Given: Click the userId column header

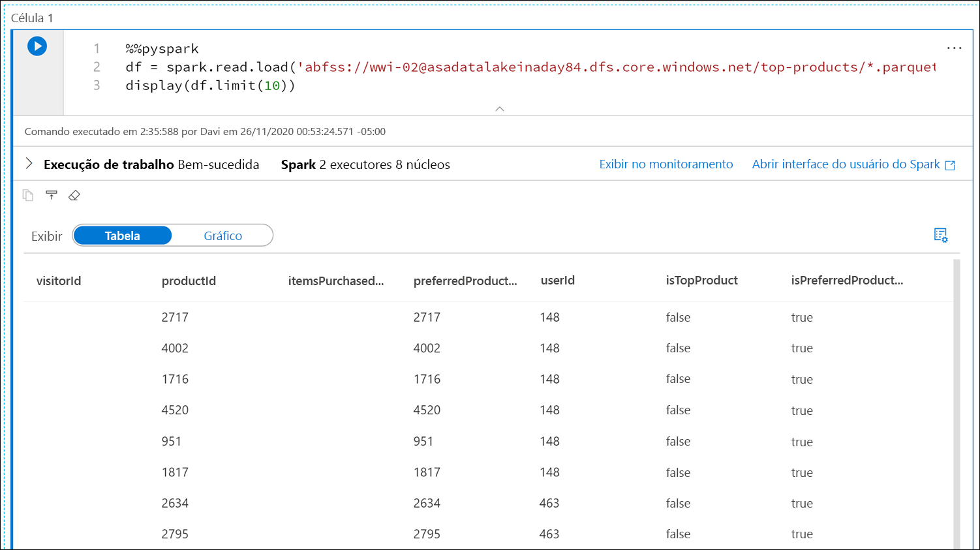Looking at the screenshot, I should pyautogui.click(x=558, y=281).
